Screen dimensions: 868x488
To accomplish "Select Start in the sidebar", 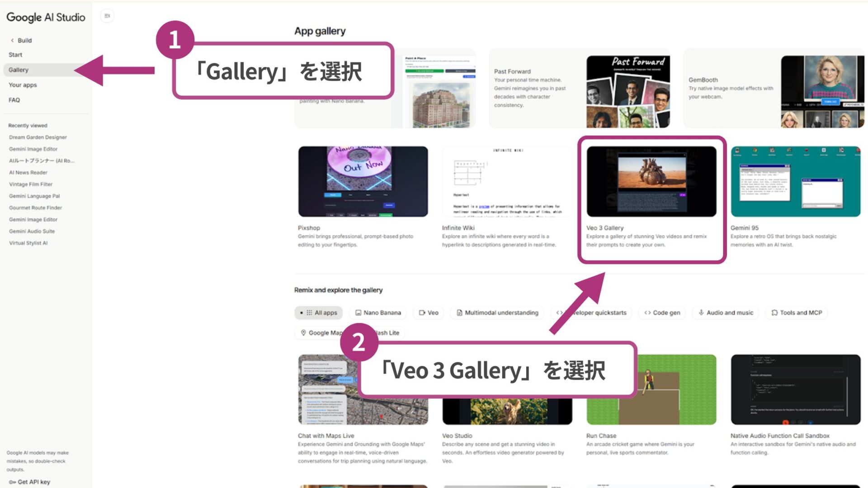I will point(15,55).
